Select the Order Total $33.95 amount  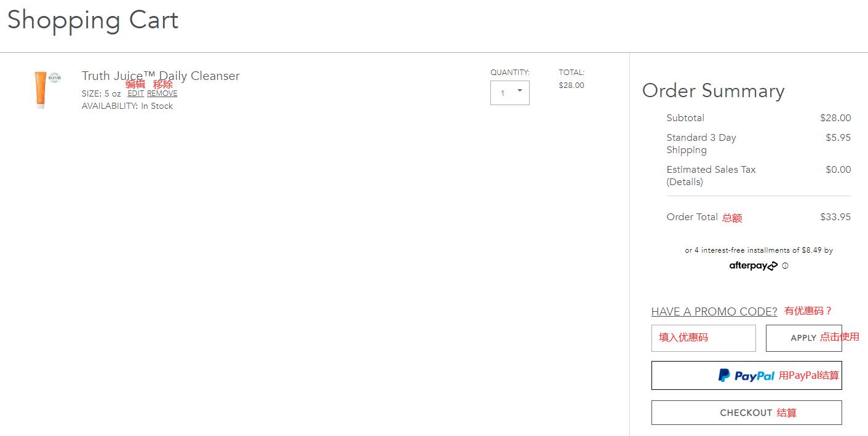pos(835,216)
